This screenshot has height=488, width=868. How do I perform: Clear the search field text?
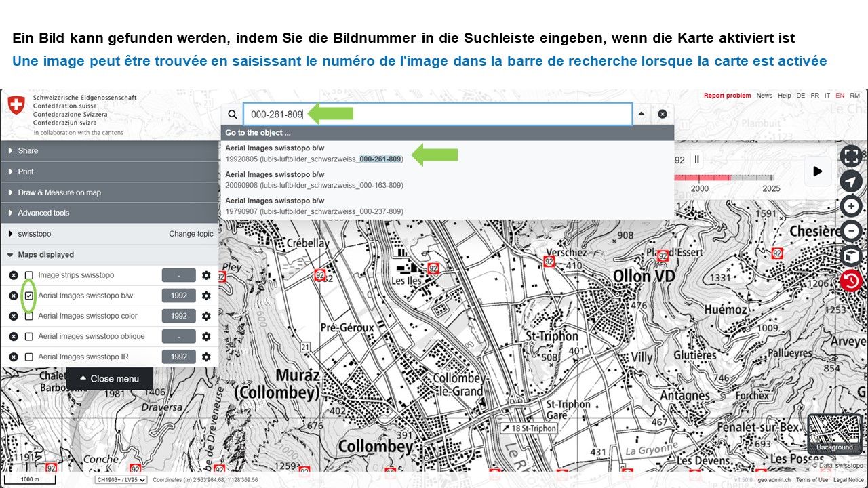pos(663,115)
